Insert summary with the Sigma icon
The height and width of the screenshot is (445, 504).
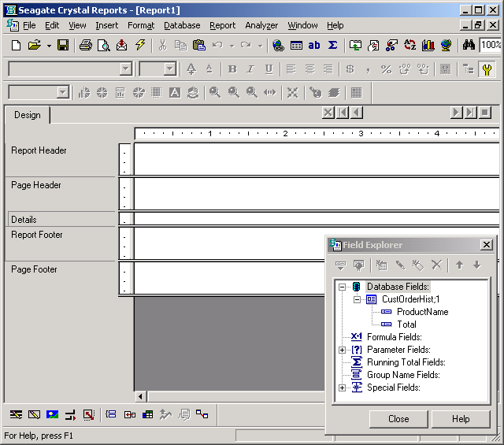[x=332, y=46]
